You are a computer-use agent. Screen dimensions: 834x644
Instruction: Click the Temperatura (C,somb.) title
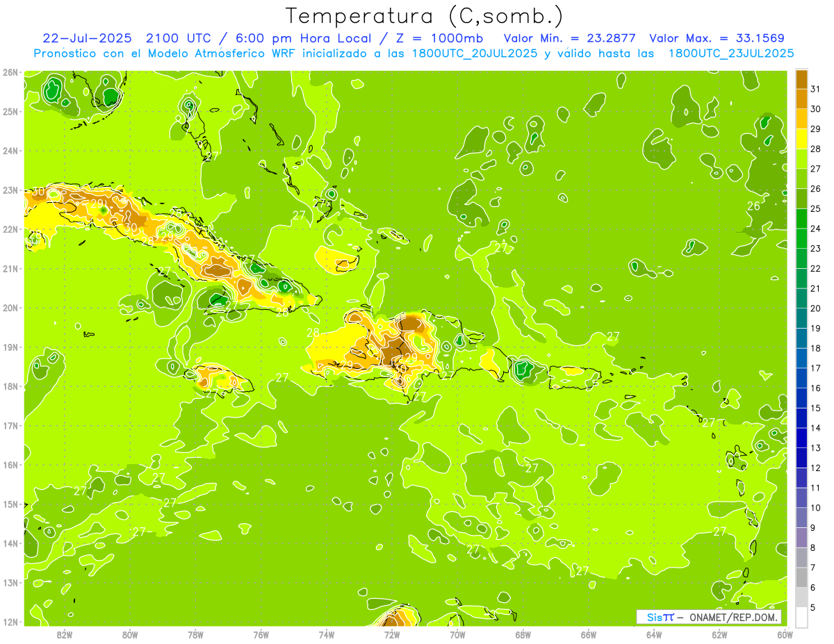click(425, 16)
